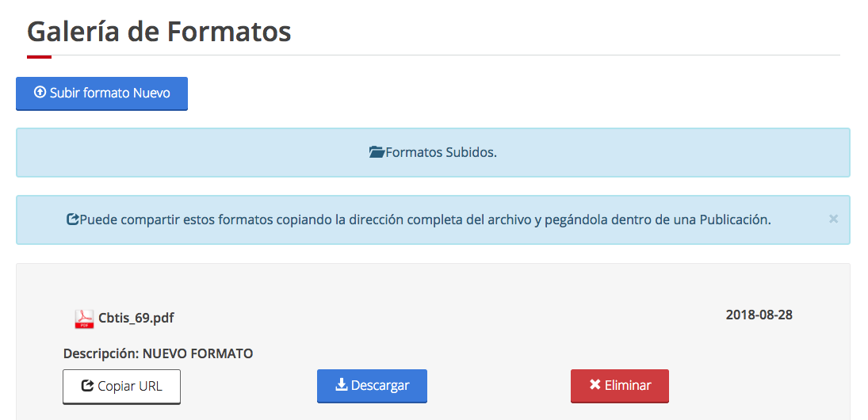Click the message about sharing formats in Publicación
Viewport: 868px width, 420px height.
point(425,220)
